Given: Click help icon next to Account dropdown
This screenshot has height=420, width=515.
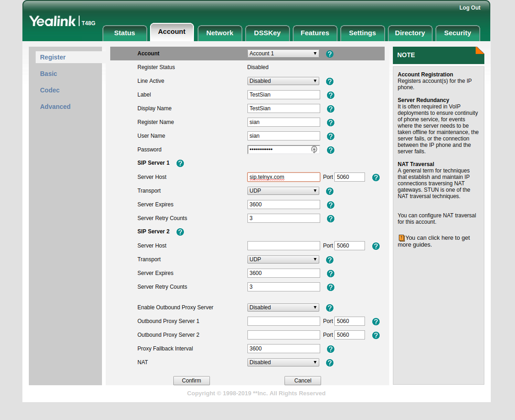Looking at the screenshot, I should click(330, 54).
